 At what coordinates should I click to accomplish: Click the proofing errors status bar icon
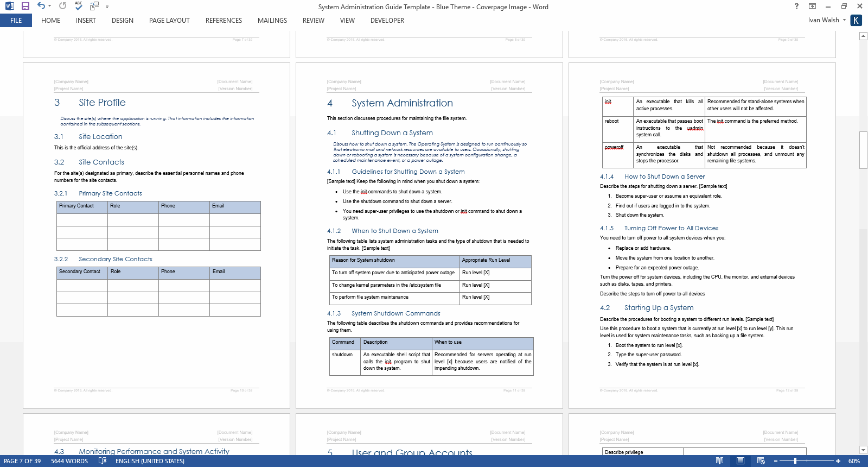(103, 461)
